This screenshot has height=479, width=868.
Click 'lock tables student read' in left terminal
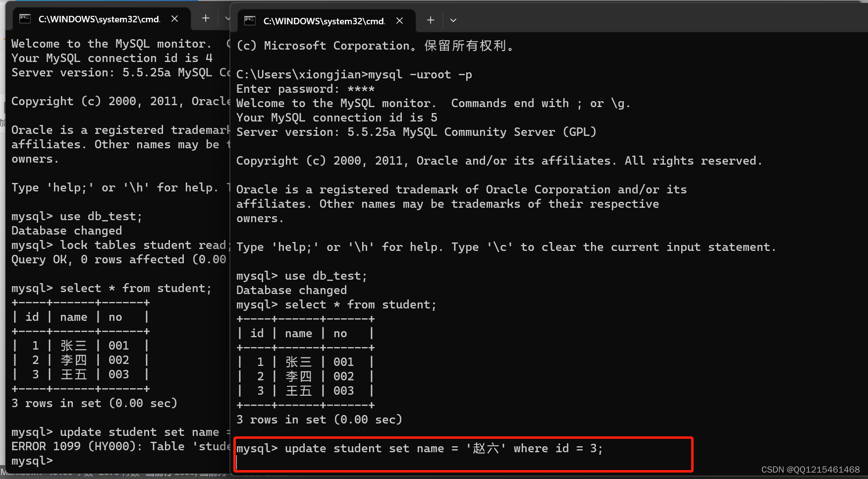(x=143, y=245)
